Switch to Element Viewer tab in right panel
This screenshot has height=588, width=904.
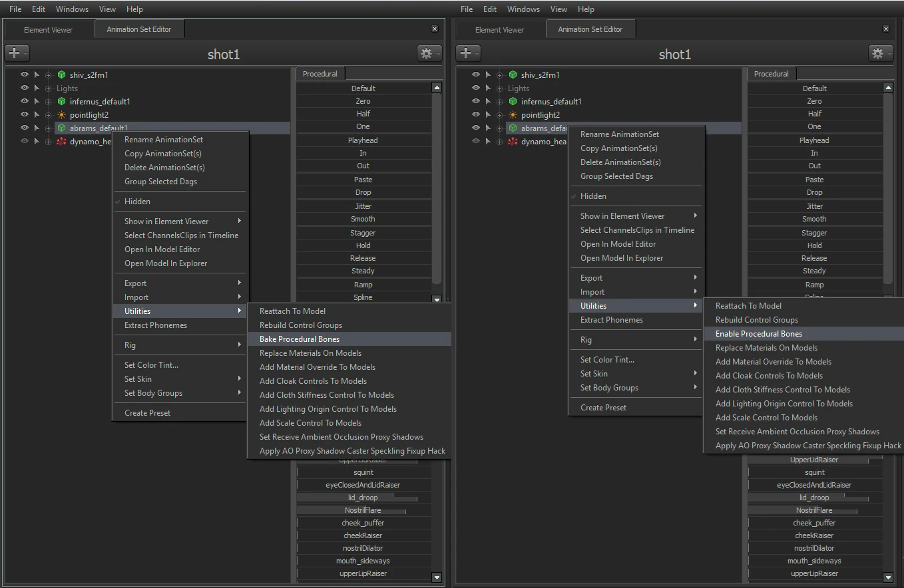point(500,30)
